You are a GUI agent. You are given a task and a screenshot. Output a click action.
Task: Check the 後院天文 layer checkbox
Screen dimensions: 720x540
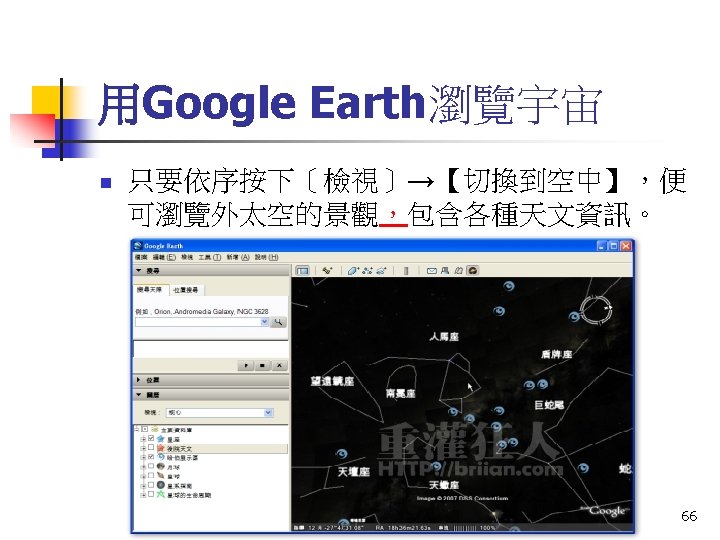click(x=151, y=448)
